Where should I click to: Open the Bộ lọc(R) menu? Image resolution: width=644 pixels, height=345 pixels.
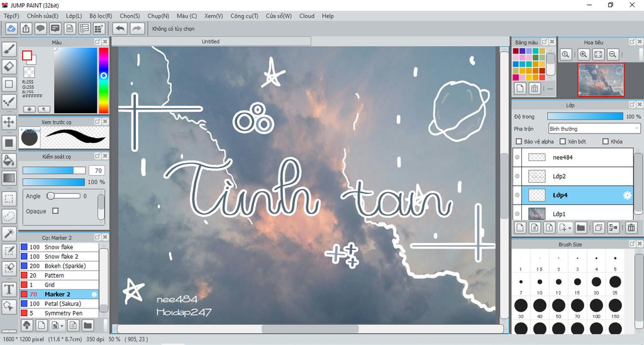[101, 16]
